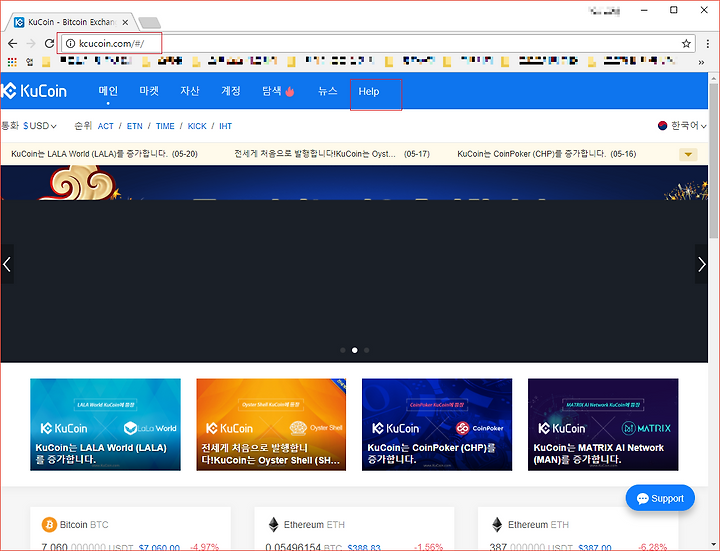Viewport: 720px width, 551px height.
Task: Select the second carousel dot
Action: coord(354,350)
